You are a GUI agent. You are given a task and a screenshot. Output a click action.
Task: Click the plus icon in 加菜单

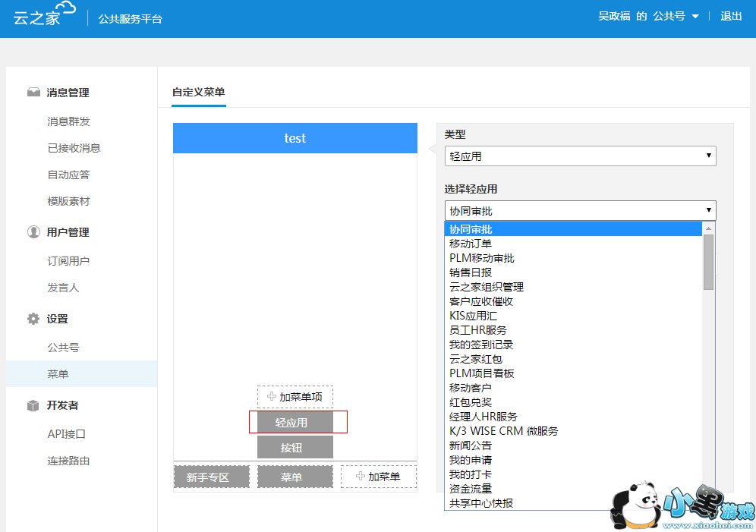coord(361,477)
